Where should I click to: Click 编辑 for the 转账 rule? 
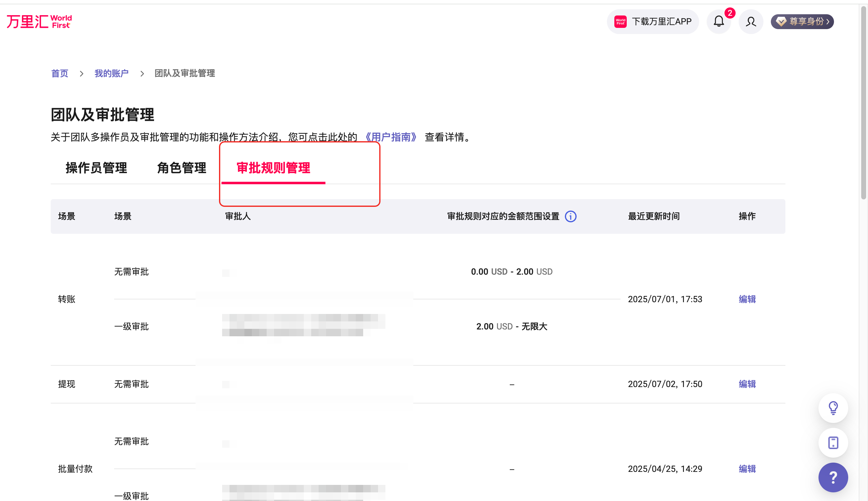[747, 299]
